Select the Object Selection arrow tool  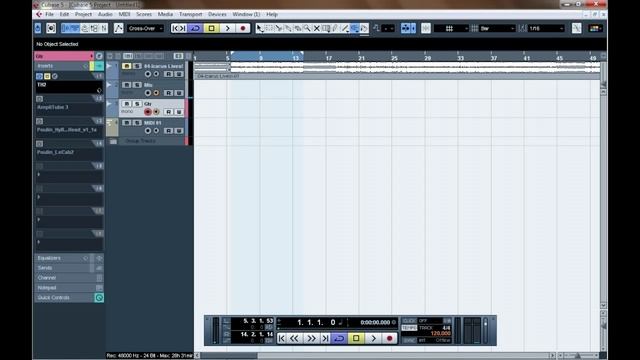[260, 28]
